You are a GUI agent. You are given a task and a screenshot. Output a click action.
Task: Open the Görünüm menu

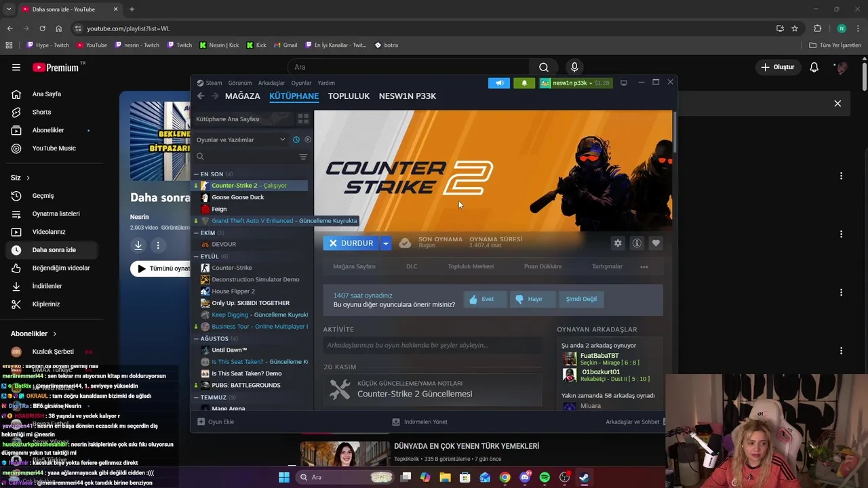[x=240, y=83]
